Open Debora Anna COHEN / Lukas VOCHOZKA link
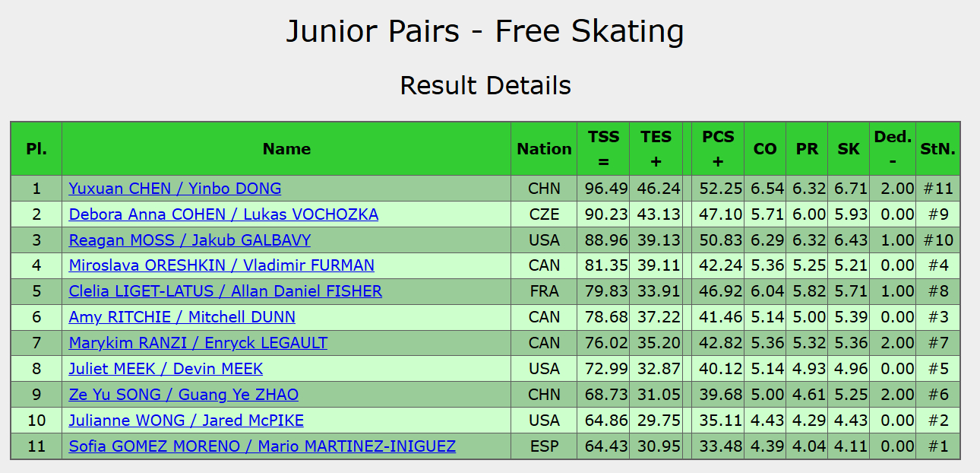 (223, 214)
